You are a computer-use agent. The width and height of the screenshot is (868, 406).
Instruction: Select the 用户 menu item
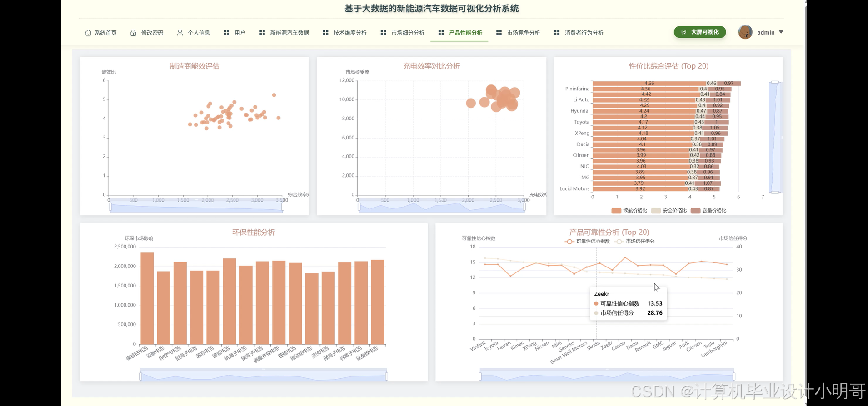pos(234,33)
